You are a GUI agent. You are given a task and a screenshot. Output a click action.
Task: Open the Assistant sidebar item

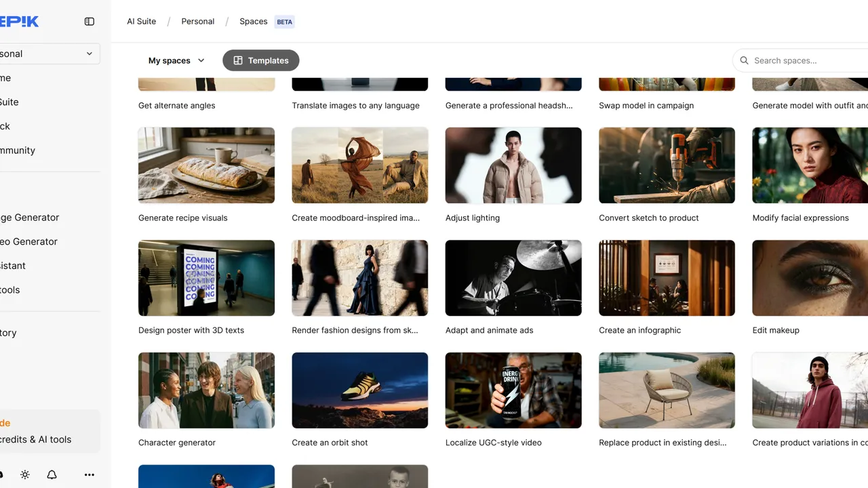pyautogui.click(x=13, y=266)
